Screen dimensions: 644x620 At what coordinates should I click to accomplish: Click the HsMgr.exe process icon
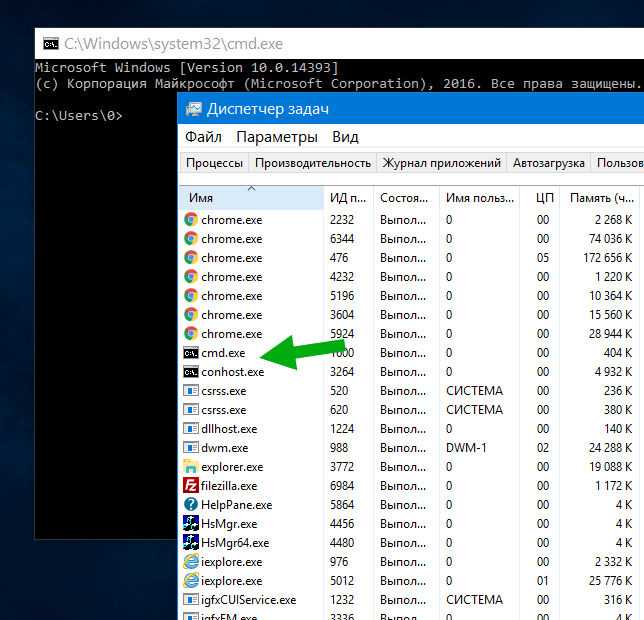[191, 524]
